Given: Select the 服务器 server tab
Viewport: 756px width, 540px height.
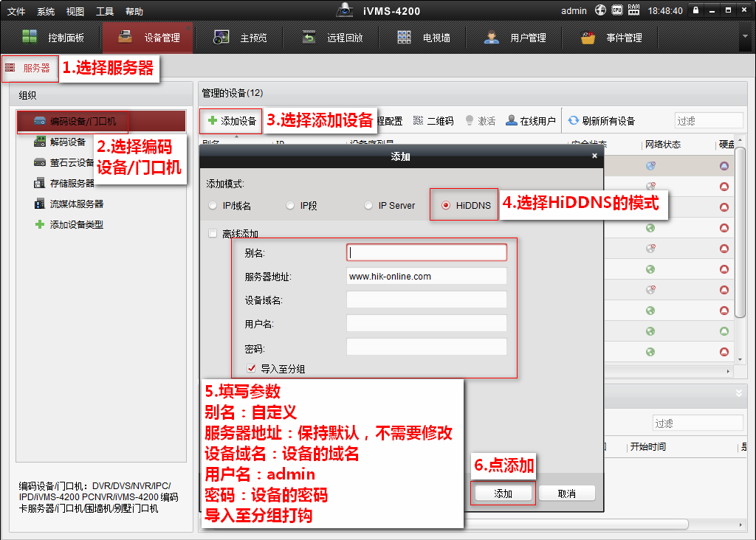Looking at the screenshot, I should coord(30,69).
